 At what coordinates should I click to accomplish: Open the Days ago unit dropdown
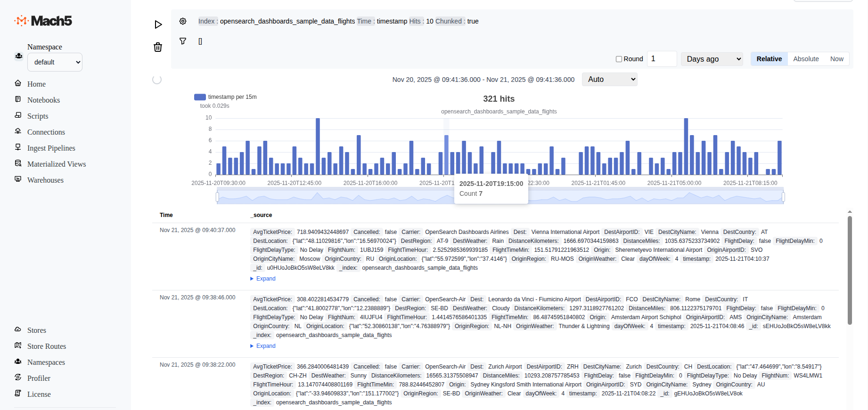click(x=712, y=59)
